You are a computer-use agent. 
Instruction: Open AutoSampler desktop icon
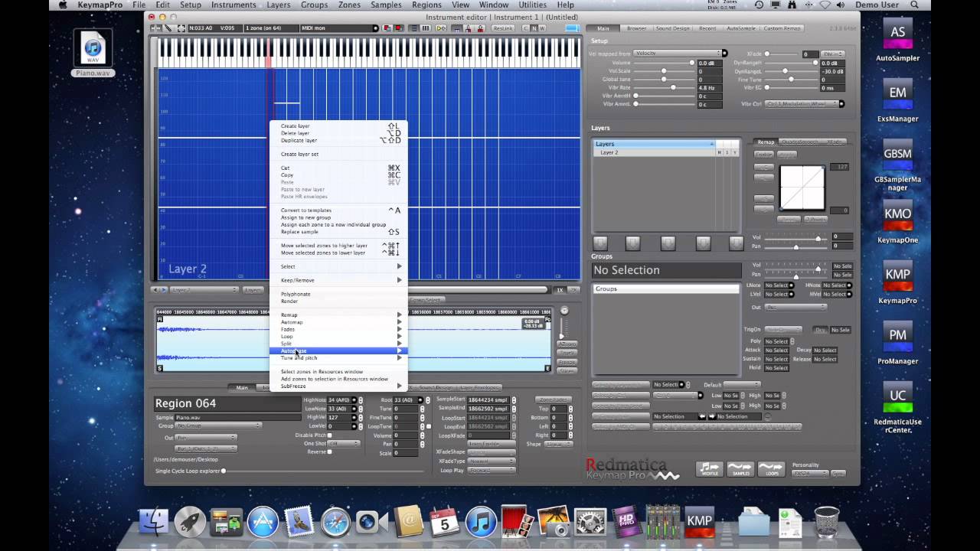897,37
